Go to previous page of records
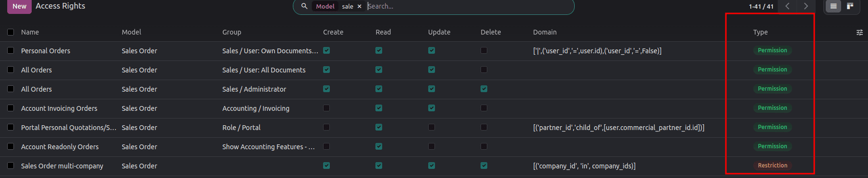868x178 pixels. click(x=787, y=6)
